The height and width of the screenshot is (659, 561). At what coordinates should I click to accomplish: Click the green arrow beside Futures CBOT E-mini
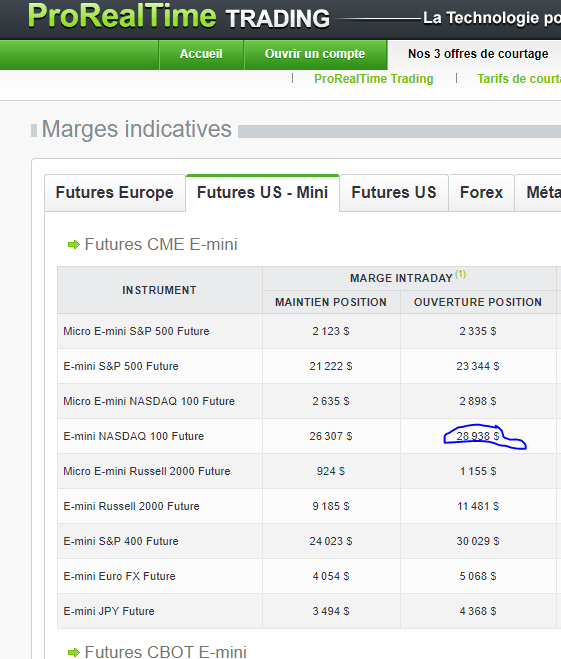pyautogui.click(x=74, y=652)
